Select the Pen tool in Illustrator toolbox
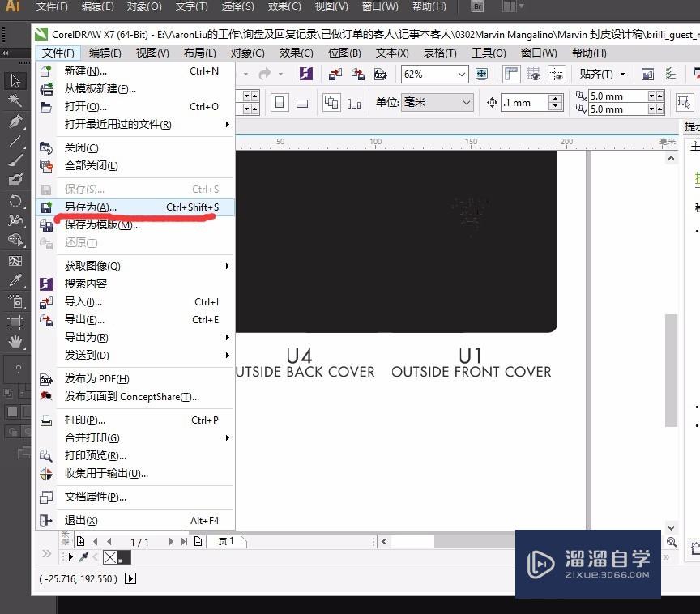Viewport: 700px width, 614px height. pyautogui.click(x=15, y=122)
